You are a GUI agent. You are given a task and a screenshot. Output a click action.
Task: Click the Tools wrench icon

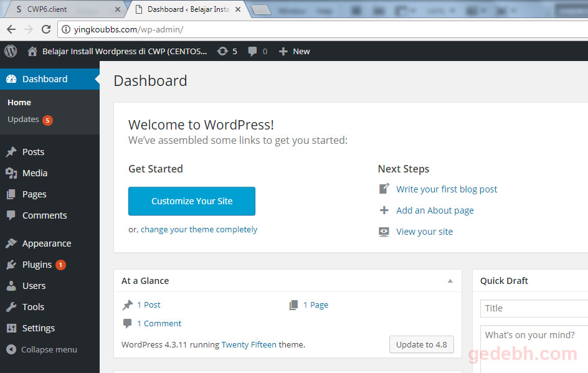11,307
